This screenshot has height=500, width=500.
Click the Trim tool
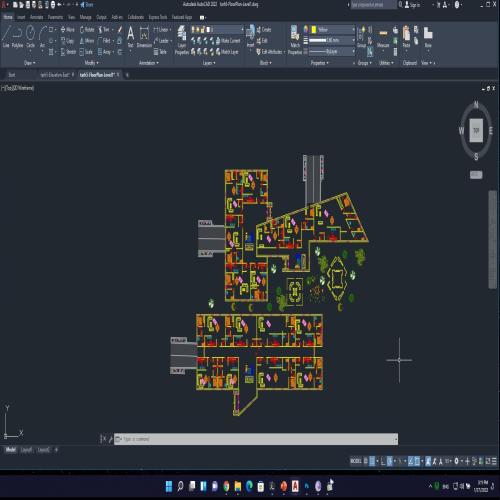coord(104,30)
